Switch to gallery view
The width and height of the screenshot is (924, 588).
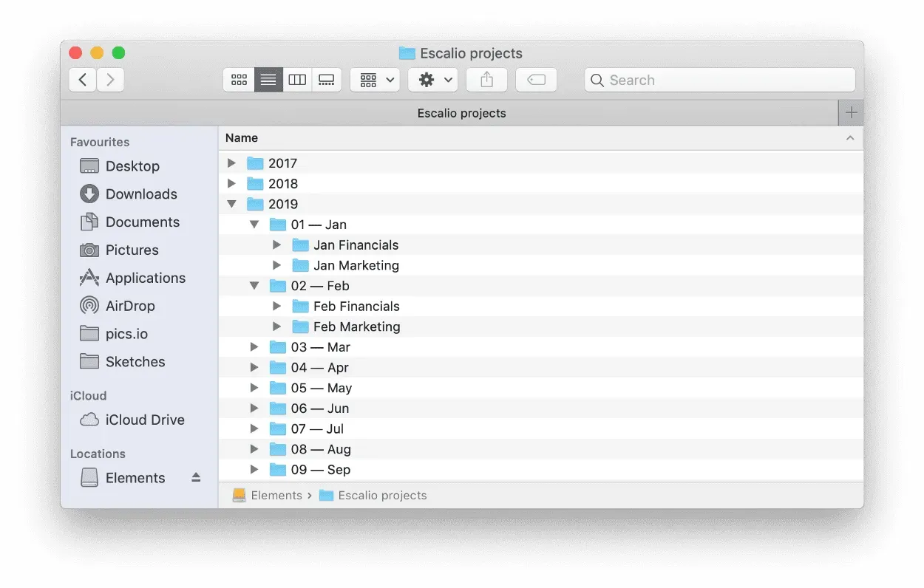[x=326, y=79]
